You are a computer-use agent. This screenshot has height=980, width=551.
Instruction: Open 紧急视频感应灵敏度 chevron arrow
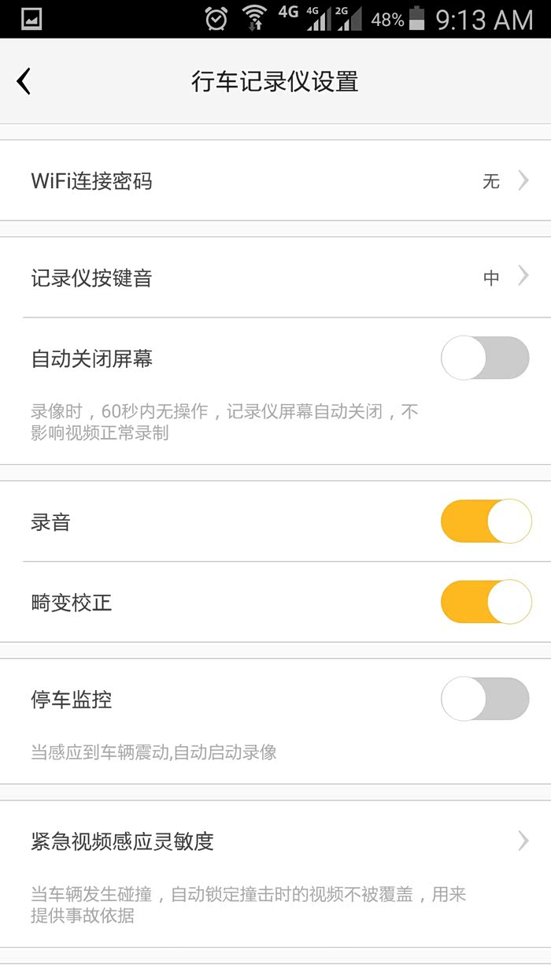point(523,841)
